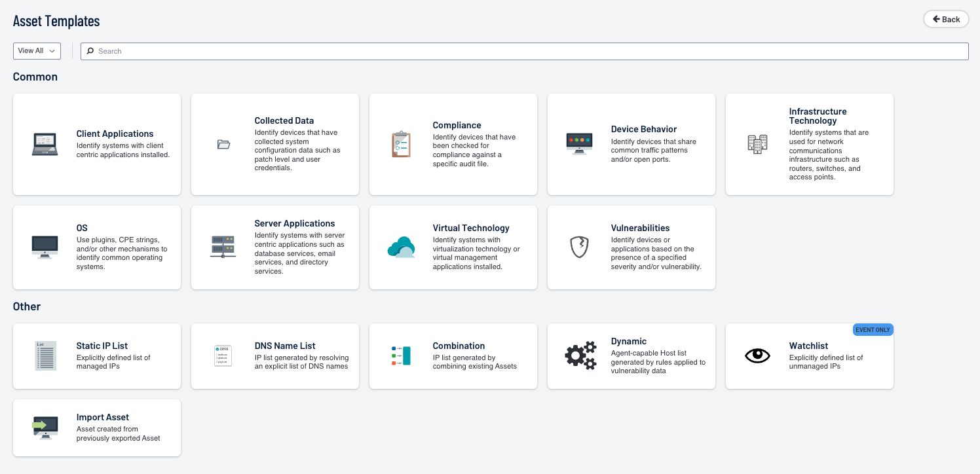Click the Event Only badge

(873, 329)
